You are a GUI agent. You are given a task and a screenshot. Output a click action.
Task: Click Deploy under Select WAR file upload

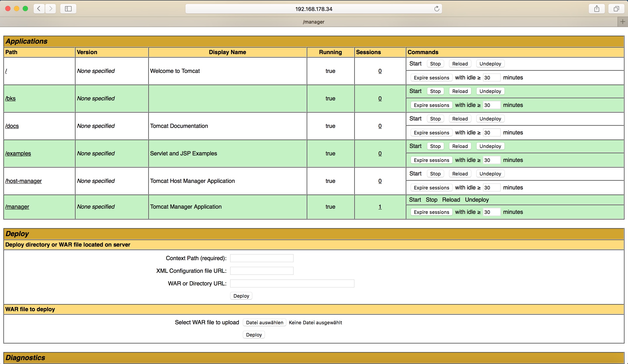pyautogui.click(x=254, y=335)
